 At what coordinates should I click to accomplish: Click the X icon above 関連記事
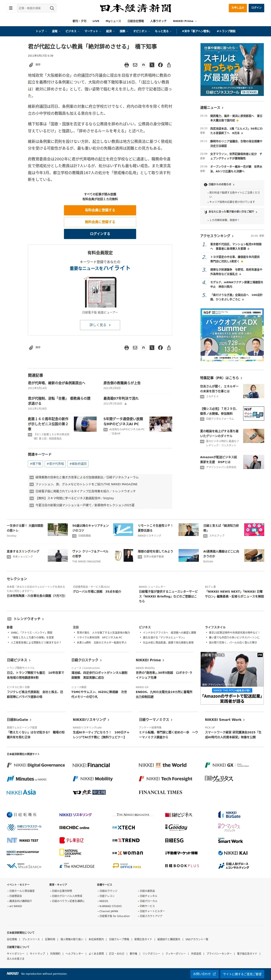[152, 348]
